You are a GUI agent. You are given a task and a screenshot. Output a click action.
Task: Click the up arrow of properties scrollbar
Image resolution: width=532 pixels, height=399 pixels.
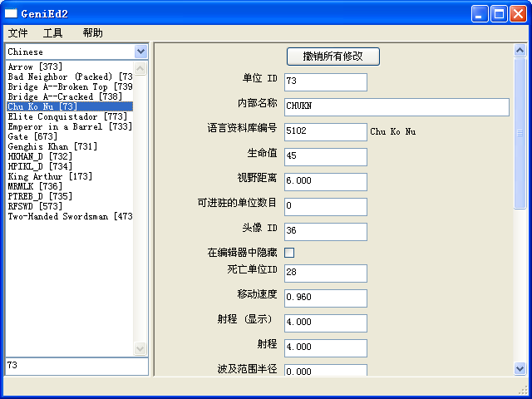pyautogui.click(x=520, y=50)
